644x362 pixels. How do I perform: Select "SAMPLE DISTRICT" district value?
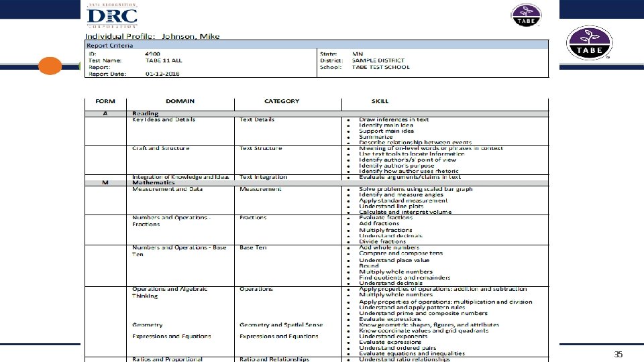[378, 60]
